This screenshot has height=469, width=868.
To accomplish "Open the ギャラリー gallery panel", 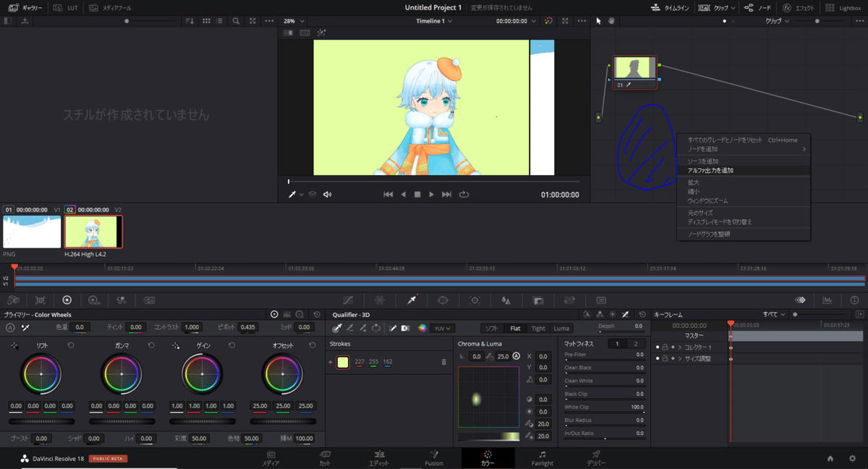I will click(x=26, y=7).
